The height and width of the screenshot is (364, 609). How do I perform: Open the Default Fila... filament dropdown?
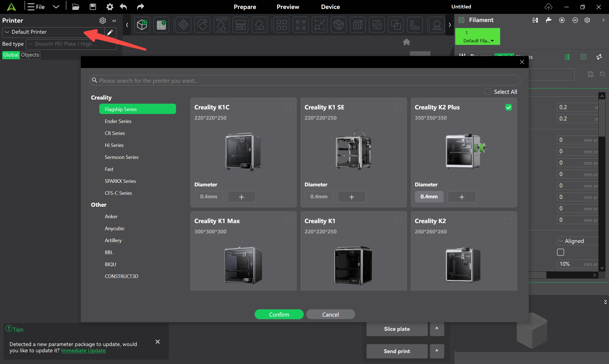pyautogui.click(x=478, y=41)
